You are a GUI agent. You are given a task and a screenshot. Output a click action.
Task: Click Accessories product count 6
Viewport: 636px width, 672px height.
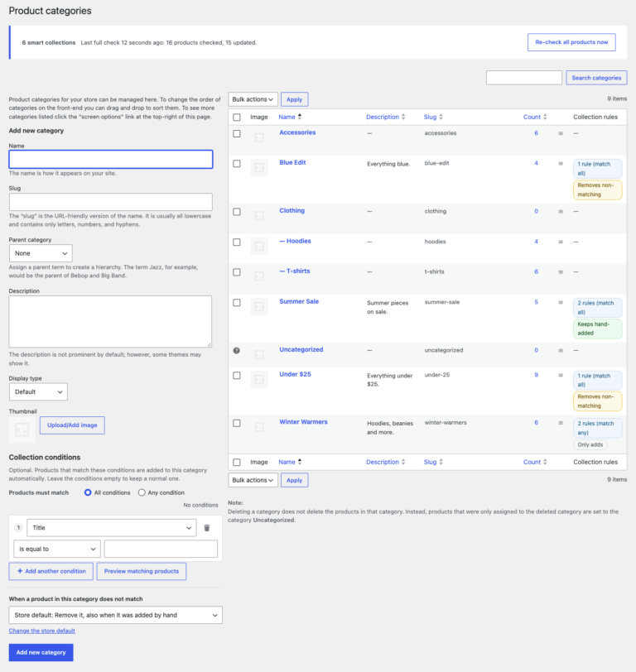click(536, 133)
